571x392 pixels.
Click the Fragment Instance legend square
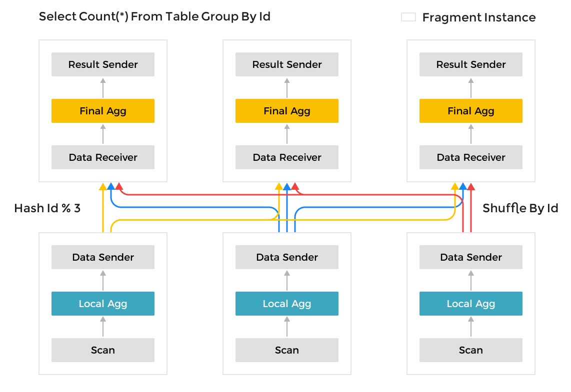coord(408,17)
